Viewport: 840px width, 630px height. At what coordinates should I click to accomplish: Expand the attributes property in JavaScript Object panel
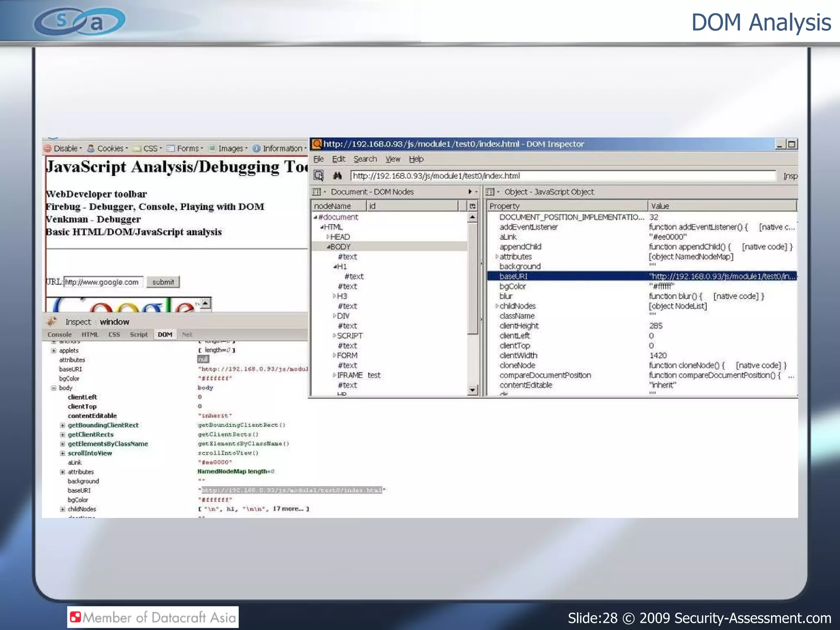coord(497,257)
